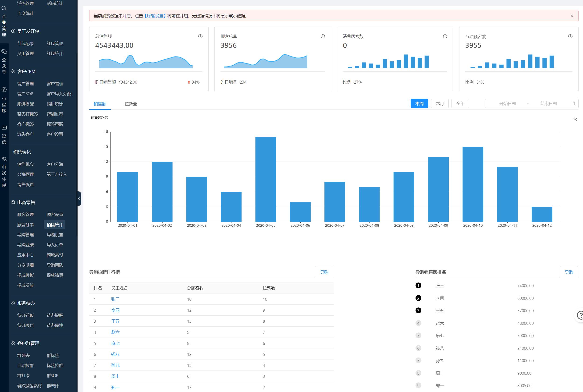Click info icon on 顾客总量 card
The width and height of the screenshot is (583, 392).
[323, 36]
